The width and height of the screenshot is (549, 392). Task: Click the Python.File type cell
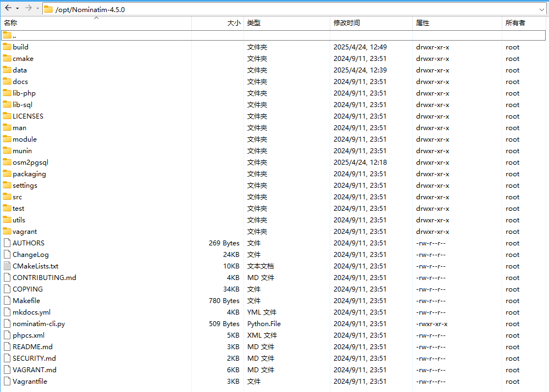pyautogui.click(x=264, y=324)
